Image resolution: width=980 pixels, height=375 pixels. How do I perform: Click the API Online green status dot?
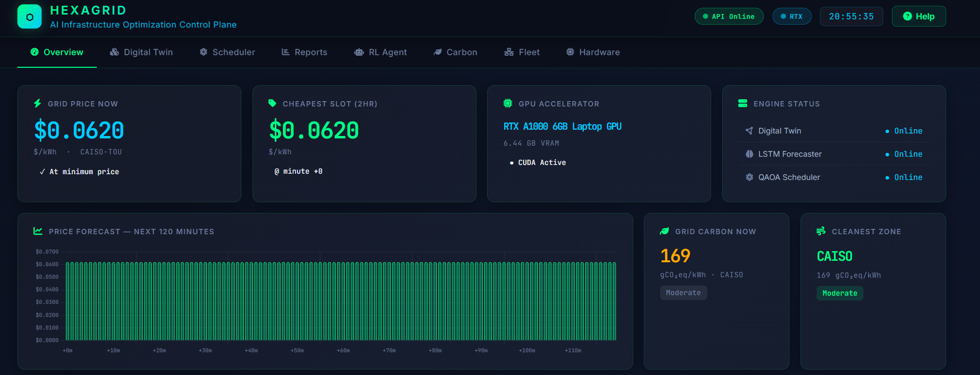click(705, 16)
